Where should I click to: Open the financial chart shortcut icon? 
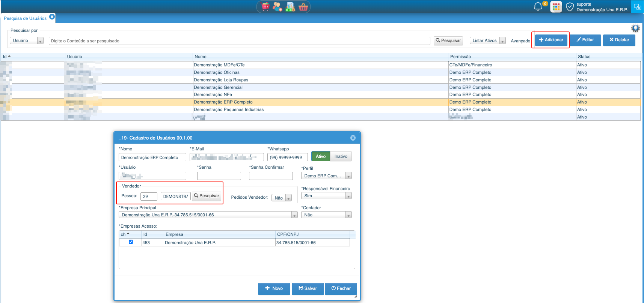[x=290, y=7]
